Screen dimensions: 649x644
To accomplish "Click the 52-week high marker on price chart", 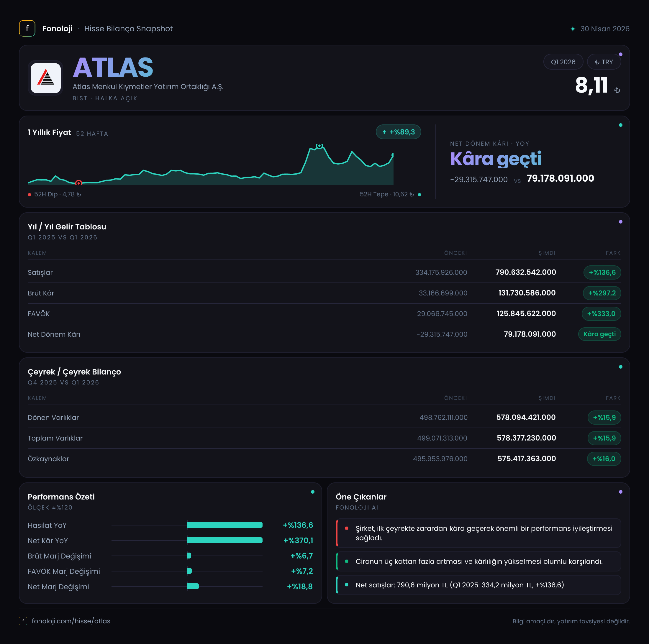I will pyautogui.click(x=319, y=146).
